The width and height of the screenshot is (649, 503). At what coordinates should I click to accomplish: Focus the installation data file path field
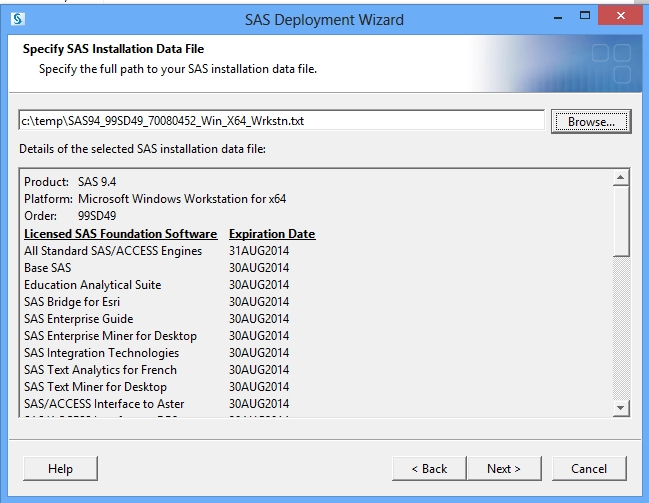pyautogui.click(x=281, y=121)
